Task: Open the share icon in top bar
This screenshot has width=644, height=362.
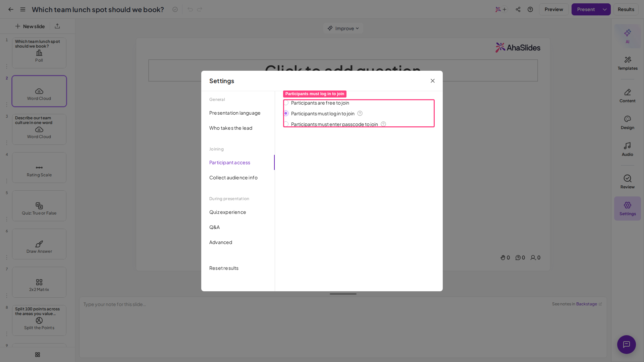Action: click(518, 9)
